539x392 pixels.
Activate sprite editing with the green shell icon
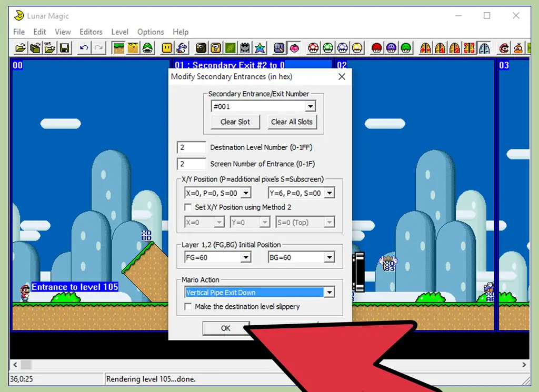click(x=147, y=48)
